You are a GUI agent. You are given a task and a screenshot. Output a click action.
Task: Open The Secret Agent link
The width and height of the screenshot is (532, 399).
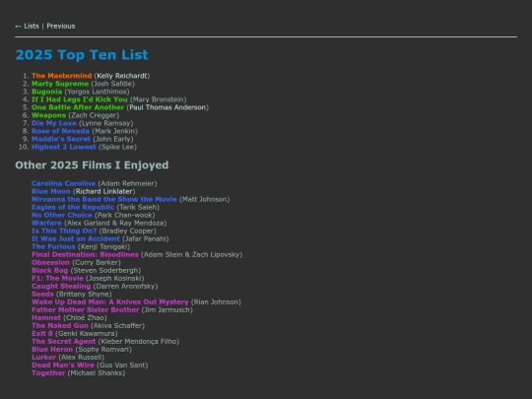[63, 342]
